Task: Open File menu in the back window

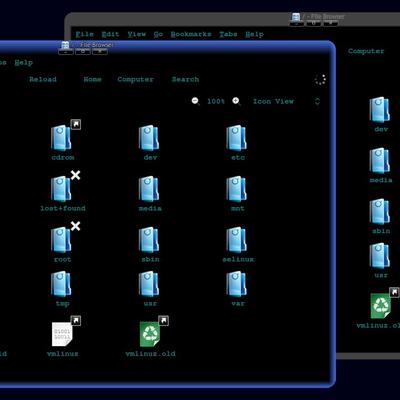Action: [x=85, y=34]
